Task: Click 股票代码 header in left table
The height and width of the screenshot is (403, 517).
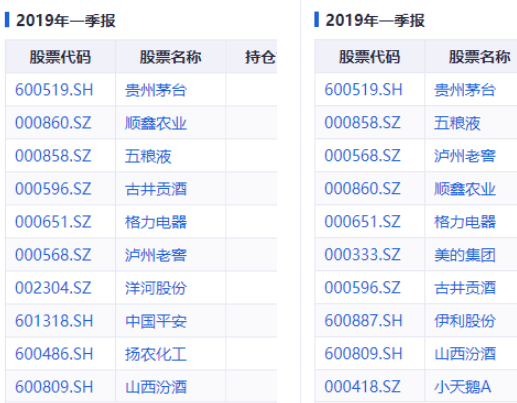Action: point(60,57)
